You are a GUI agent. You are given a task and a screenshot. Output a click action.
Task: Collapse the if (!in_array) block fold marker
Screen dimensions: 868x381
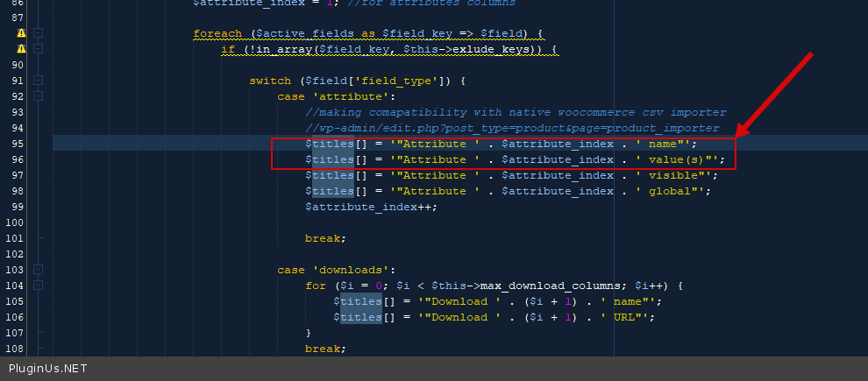(x=39, y=50)
